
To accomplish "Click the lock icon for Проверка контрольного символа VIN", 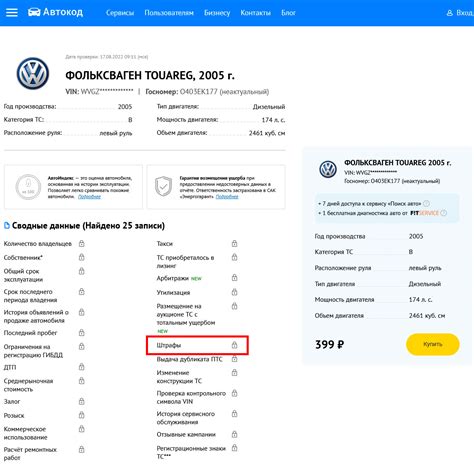I will pos(235,393).
